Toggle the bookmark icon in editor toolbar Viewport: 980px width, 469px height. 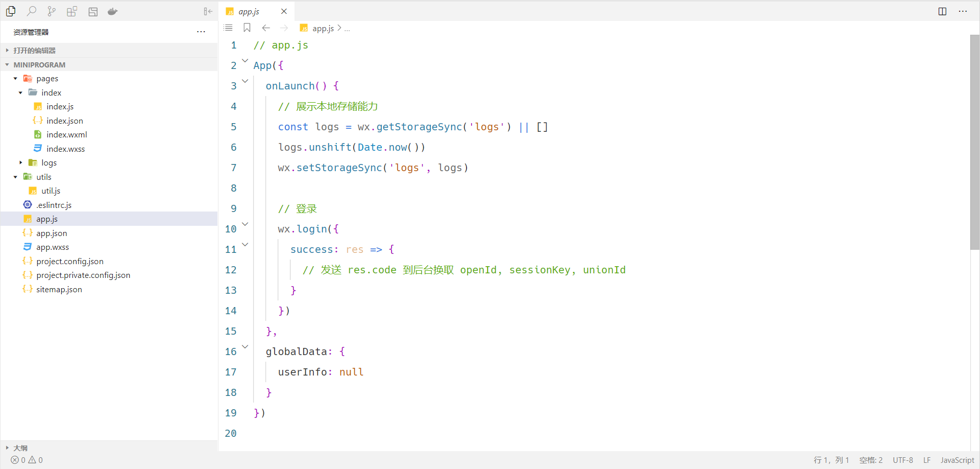(247, 28)
